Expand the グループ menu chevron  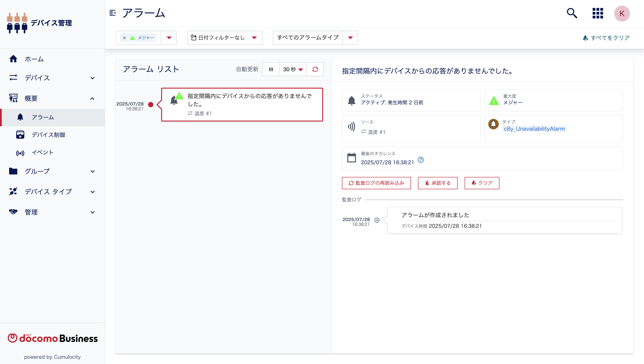(92, 171)
